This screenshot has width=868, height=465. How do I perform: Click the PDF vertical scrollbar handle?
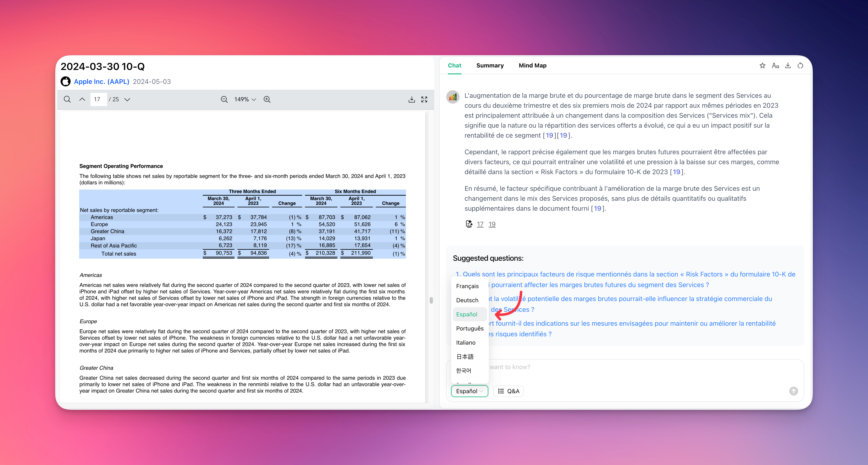click(x=431, y=300)
